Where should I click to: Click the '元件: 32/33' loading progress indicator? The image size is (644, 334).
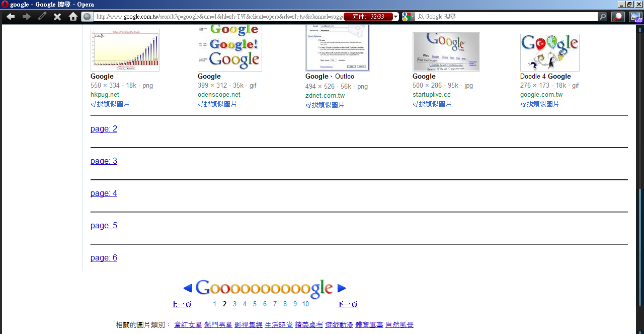click(368, 17)
